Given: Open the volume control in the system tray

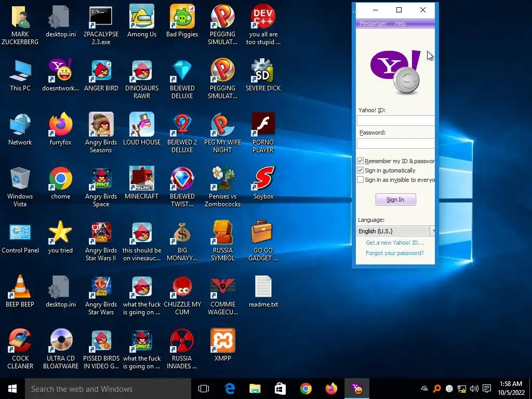Looking at the screenshot, I should click(x=474, y=389).
